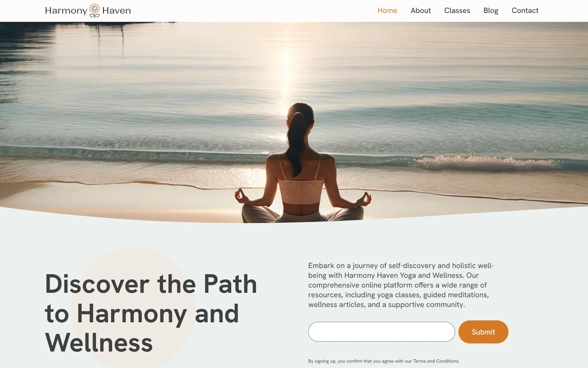Click the dark boat reflection in water
This screenshot has width=588, height=368.
point(110,32)
